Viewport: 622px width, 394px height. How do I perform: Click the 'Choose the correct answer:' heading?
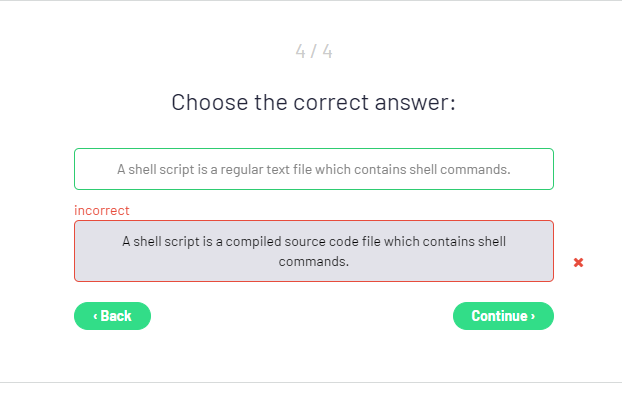pos(313,102)
